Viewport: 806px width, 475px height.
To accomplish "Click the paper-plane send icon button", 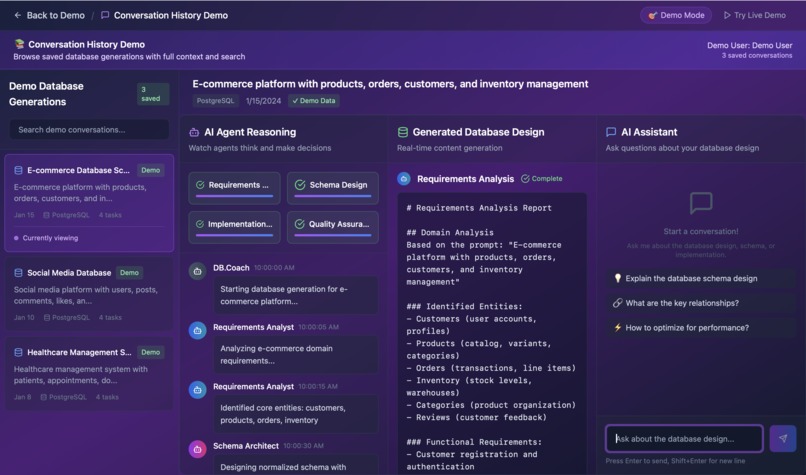I will (x=783, y=439).
